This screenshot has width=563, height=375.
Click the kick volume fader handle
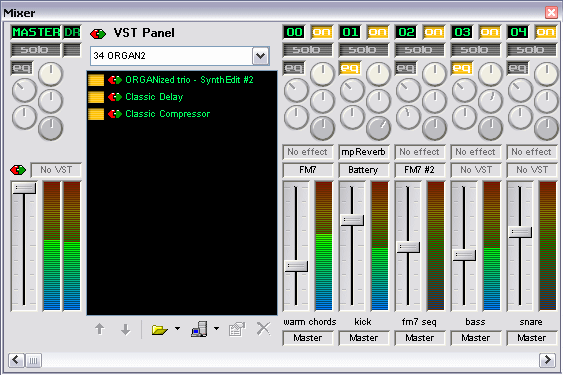(352, 220)
